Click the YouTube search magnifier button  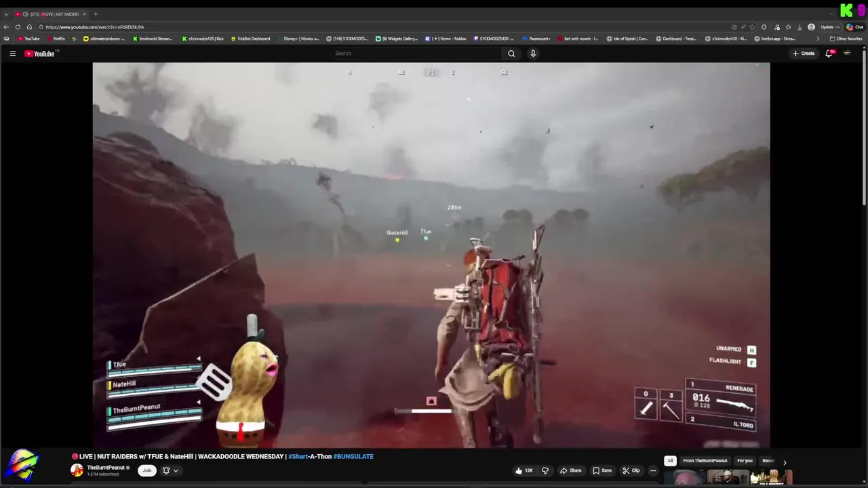[511, 54]
